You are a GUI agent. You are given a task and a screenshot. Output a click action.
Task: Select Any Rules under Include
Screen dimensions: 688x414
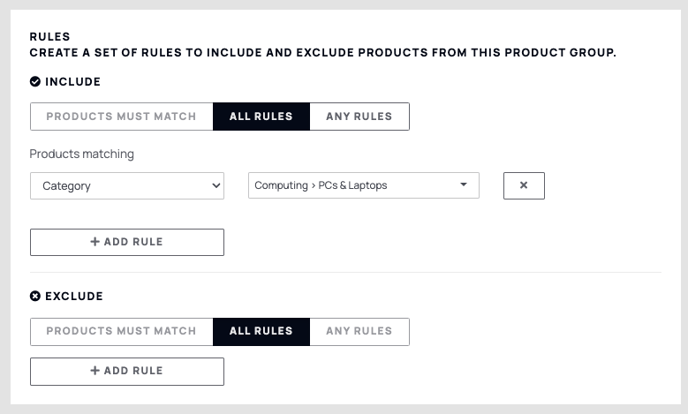(x=359, y=117)
